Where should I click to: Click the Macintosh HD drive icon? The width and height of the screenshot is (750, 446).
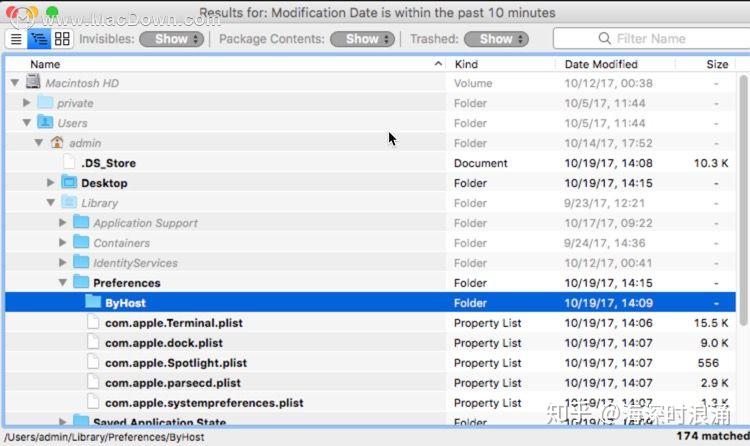click(x=33, y=82)
